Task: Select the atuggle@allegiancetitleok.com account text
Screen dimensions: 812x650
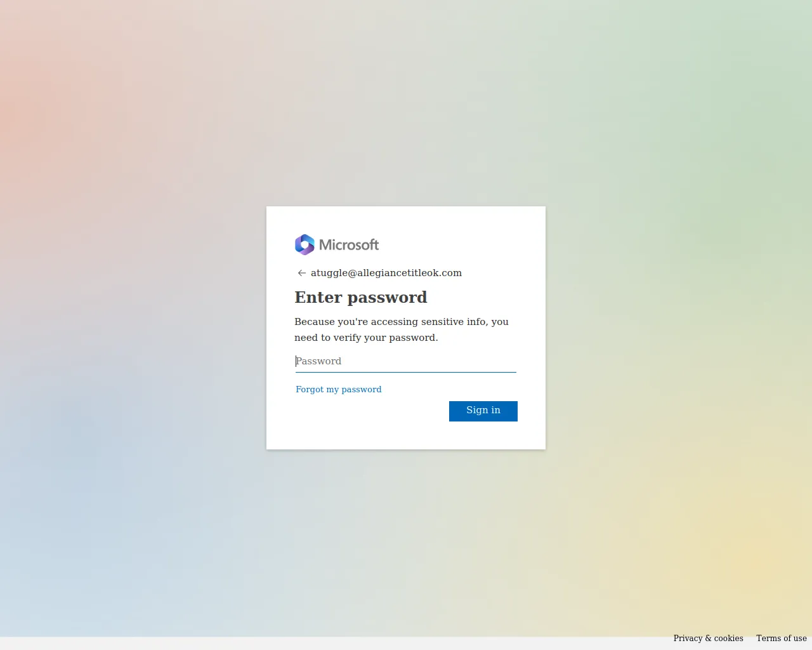Action: (x=386, y=273)
